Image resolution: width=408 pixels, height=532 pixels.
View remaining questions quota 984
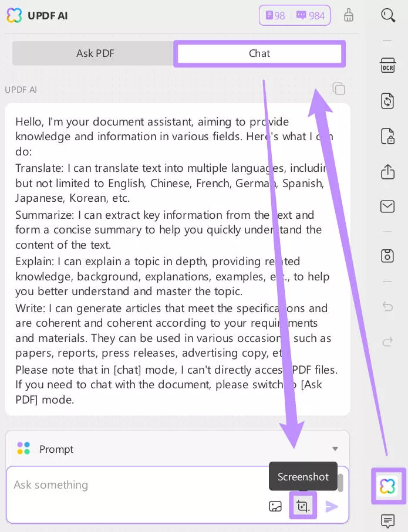(x=311, y=16)
